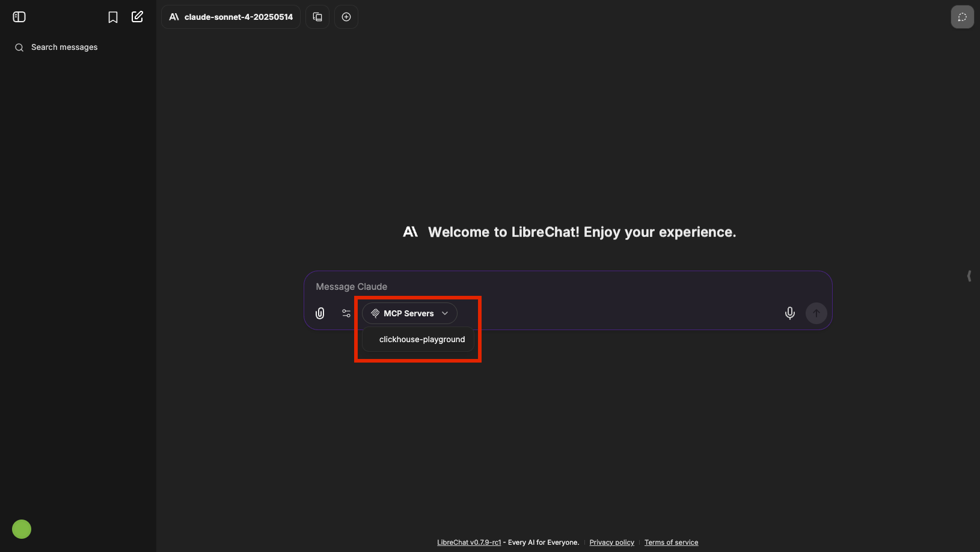
Task: Expand the collapsed right side panel
Action: pyautogui.click(x=969, y=276)
